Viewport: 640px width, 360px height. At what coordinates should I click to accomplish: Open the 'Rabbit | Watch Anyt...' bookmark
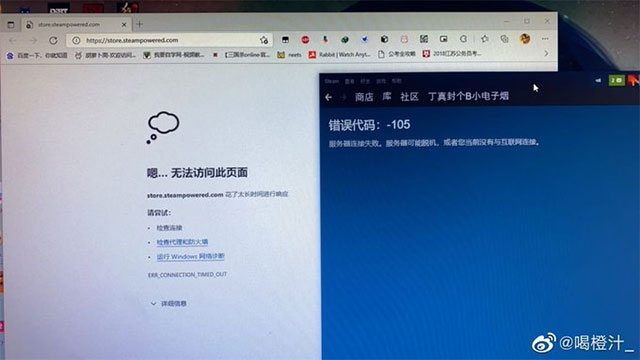coord(340,54)
